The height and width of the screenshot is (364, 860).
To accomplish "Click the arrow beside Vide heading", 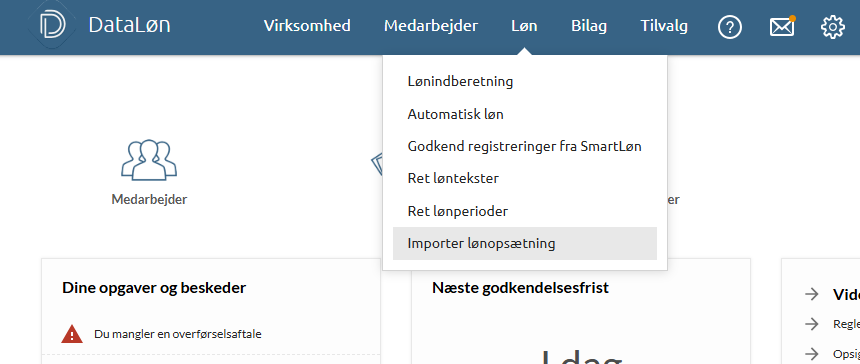I will [811, 294].
